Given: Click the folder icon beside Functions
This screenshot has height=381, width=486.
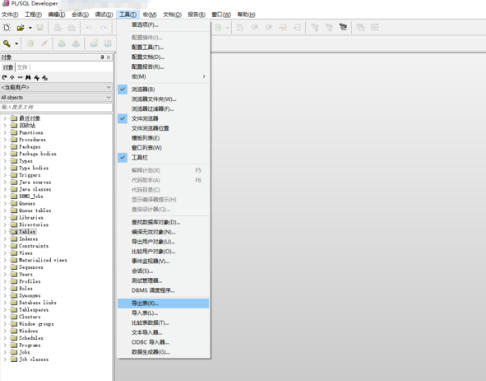Looking at the screenshot, I should [14, 132].
